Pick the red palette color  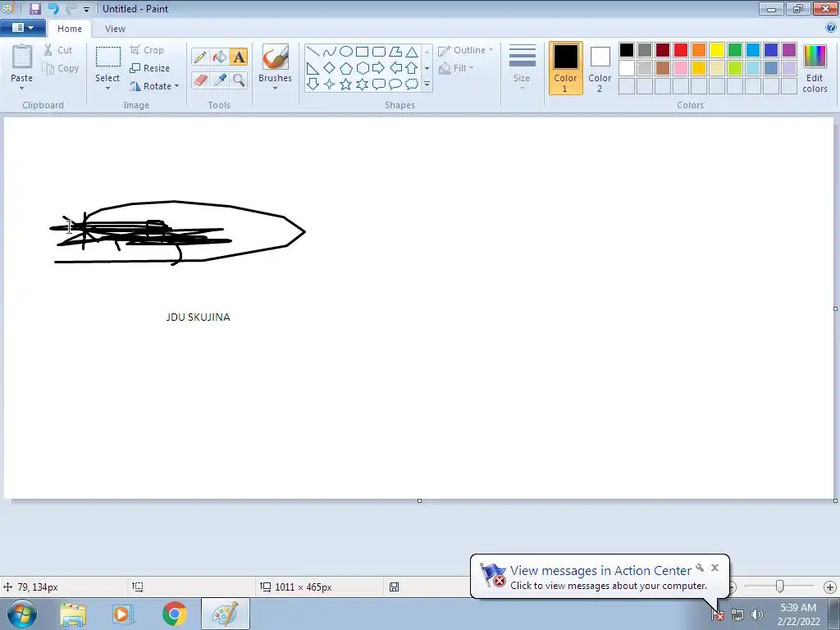coord(680,50)
